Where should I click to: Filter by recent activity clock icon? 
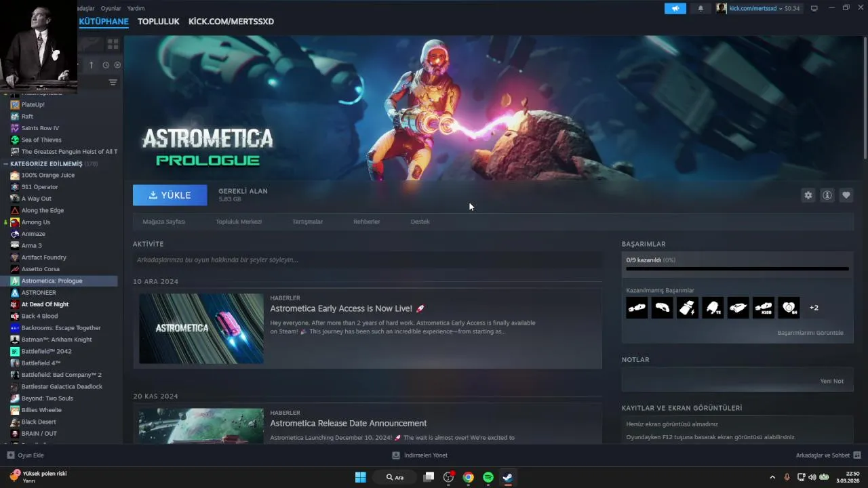[106, 65]
